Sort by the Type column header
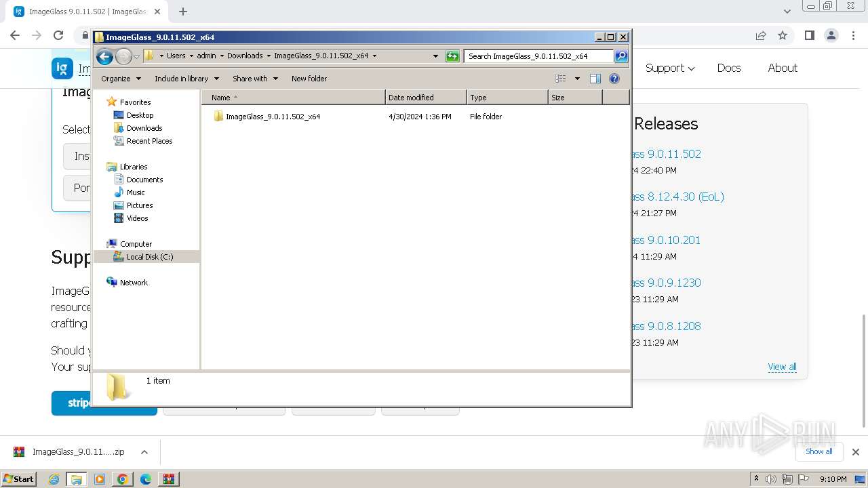Viewport: 868px width, 488px height. 507,98
